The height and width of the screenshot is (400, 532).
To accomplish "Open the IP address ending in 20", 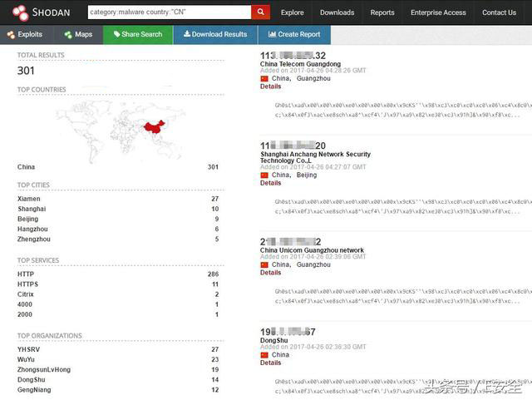I will [293, 146].
